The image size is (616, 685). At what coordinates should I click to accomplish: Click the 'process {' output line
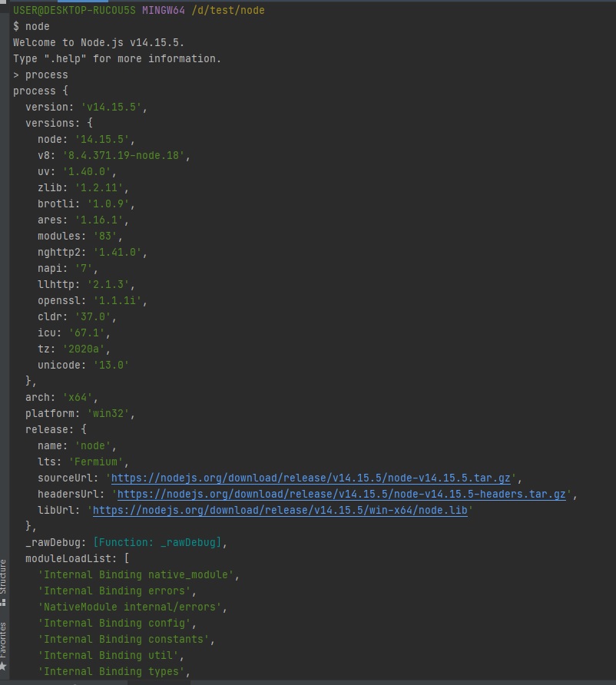coord(41,91)
